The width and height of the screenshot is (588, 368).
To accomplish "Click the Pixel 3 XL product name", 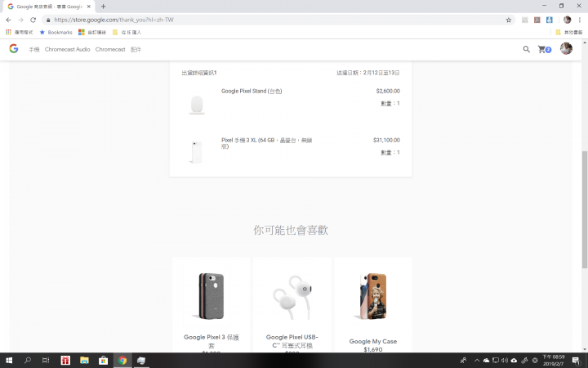I will [x=266, y=143].
